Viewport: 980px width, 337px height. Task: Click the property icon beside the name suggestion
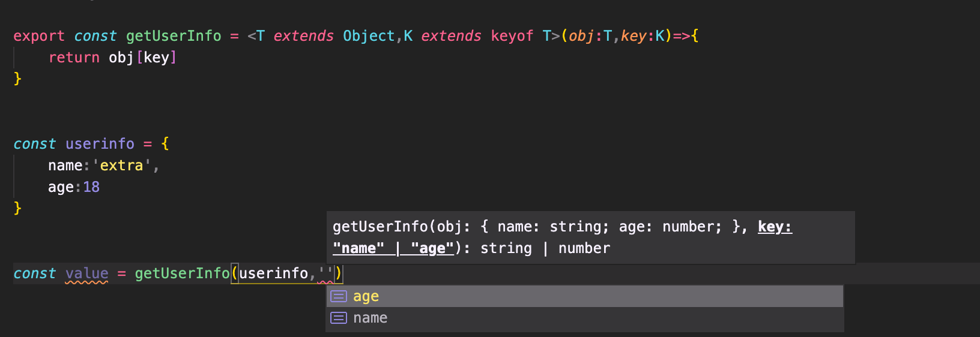point(339,318)
